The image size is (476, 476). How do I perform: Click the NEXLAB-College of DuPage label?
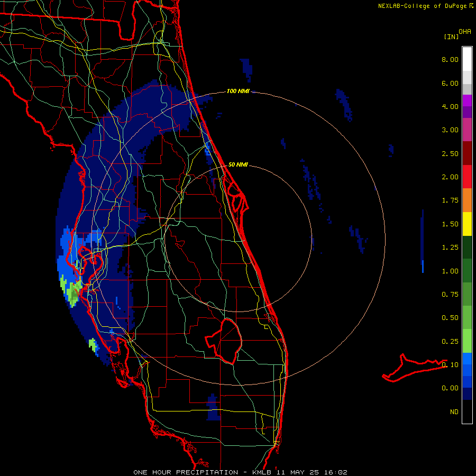[423, 6]
